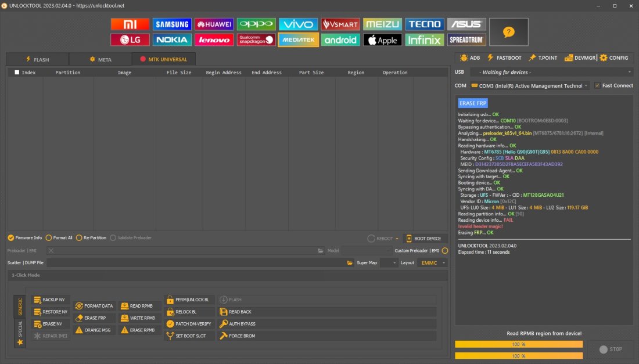Viewport: 639px width, 364px height.
Task: Open the Lenovo brand section
Action: pyautogui.click(x=214, y=40)
